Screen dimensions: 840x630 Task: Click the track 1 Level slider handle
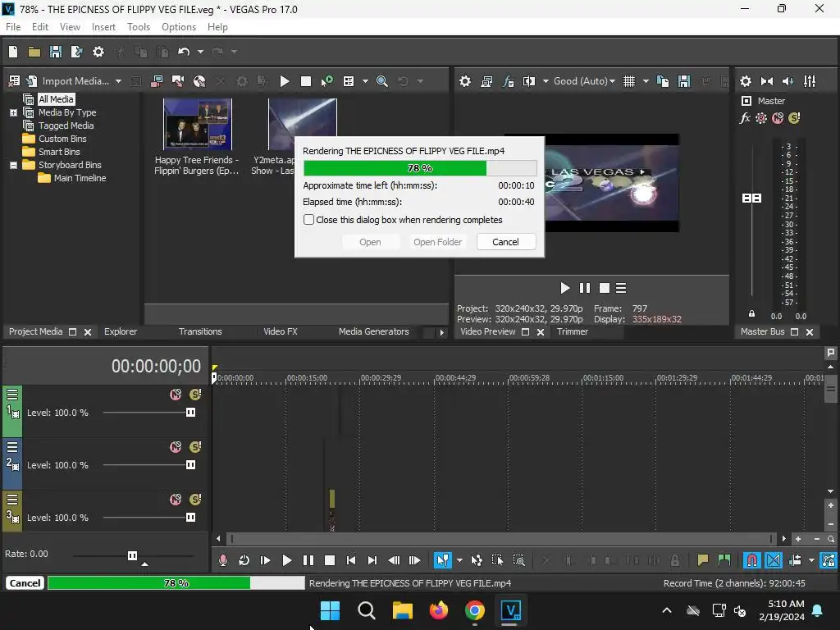click(190, 413)
